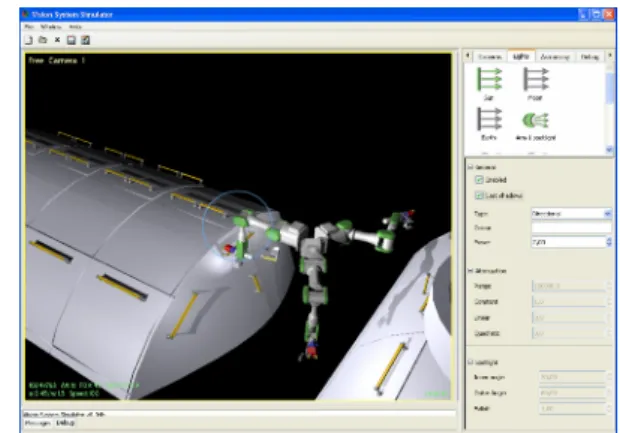The height and width of the screenshot is (433, 620).
Task: Click the Free Camera 1 viewport label
Action: [x=57, y=61]
